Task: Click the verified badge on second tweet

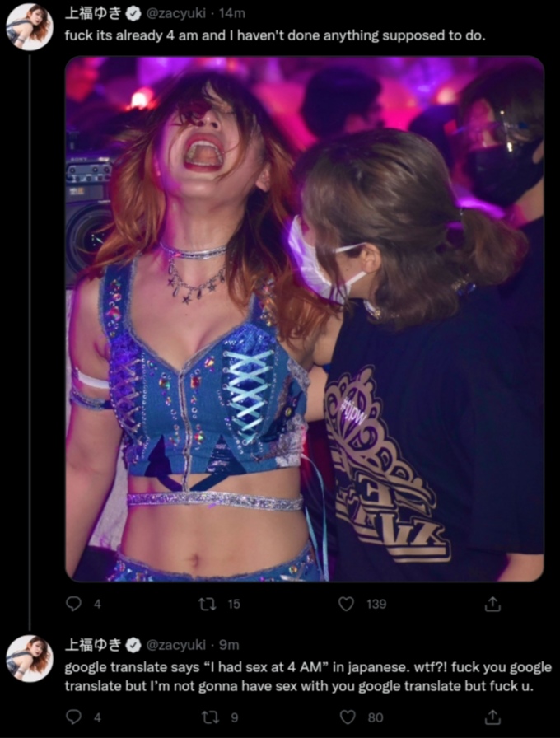Action: tap(133, 645)
